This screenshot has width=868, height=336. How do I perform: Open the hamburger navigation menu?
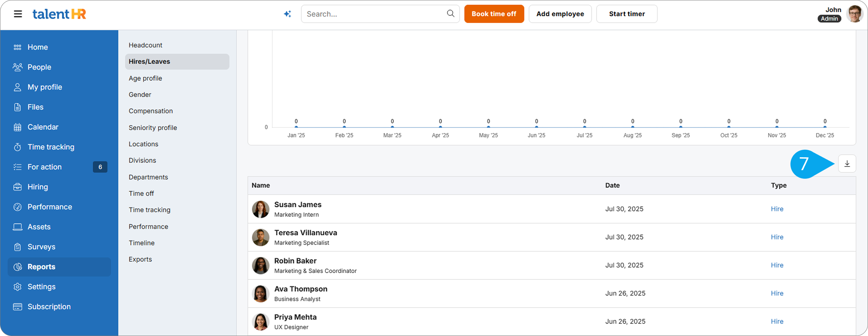(x=18, y=14)
